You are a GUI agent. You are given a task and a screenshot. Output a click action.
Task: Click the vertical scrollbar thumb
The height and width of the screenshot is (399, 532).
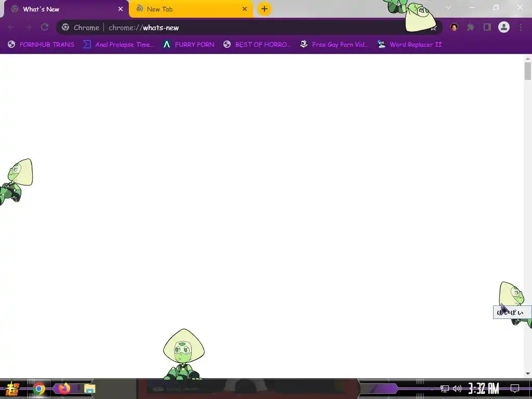tap(528, 71)
